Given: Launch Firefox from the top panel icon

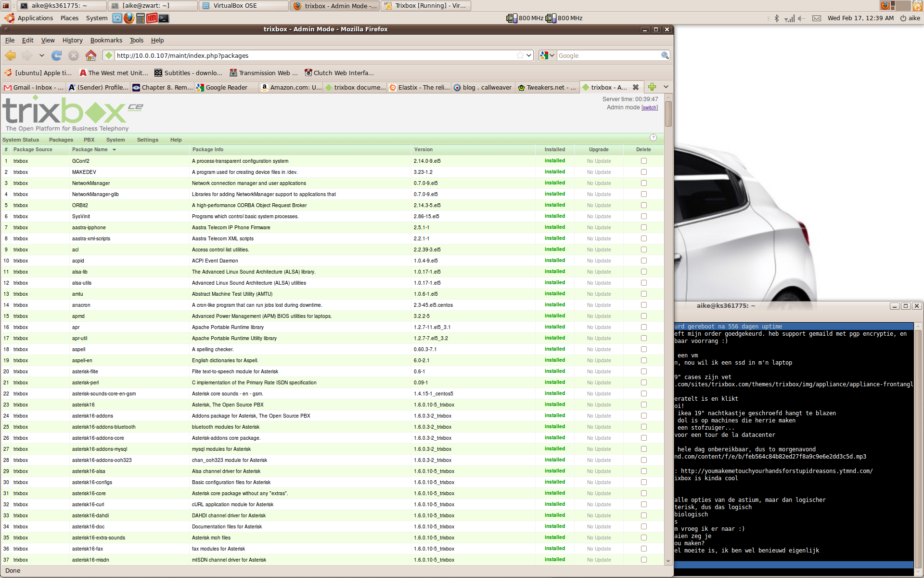Looking at the screenshot, I should pyautogui.click(x=129, y=18).
